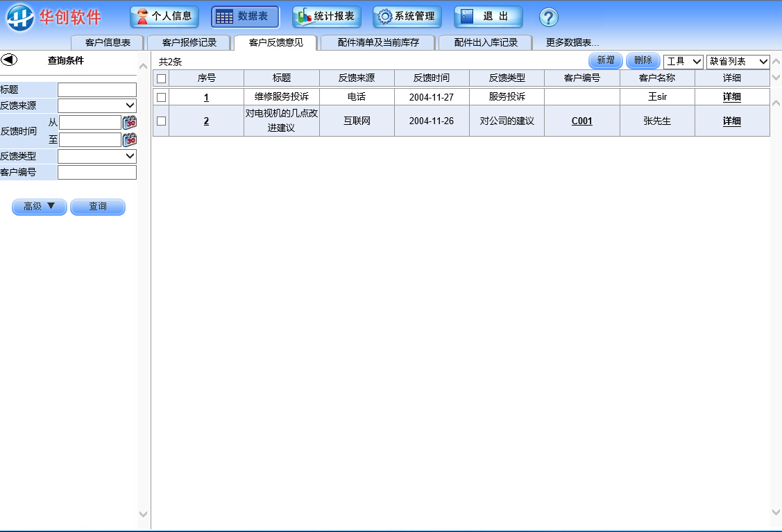782x532 pixels.
Task: Click the 维修服务投诉 title cell
Action: pos(282,96)
